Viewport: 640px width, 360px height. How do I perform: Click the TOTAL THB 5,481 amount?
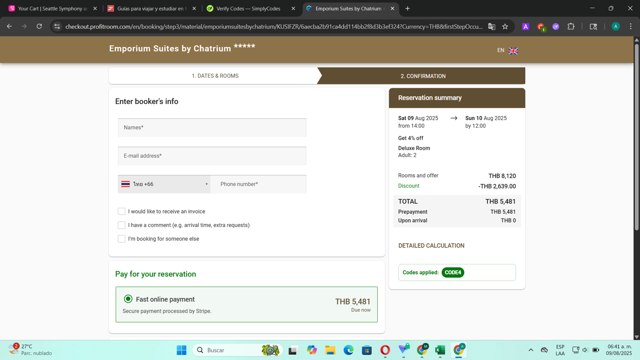[500, 201]
